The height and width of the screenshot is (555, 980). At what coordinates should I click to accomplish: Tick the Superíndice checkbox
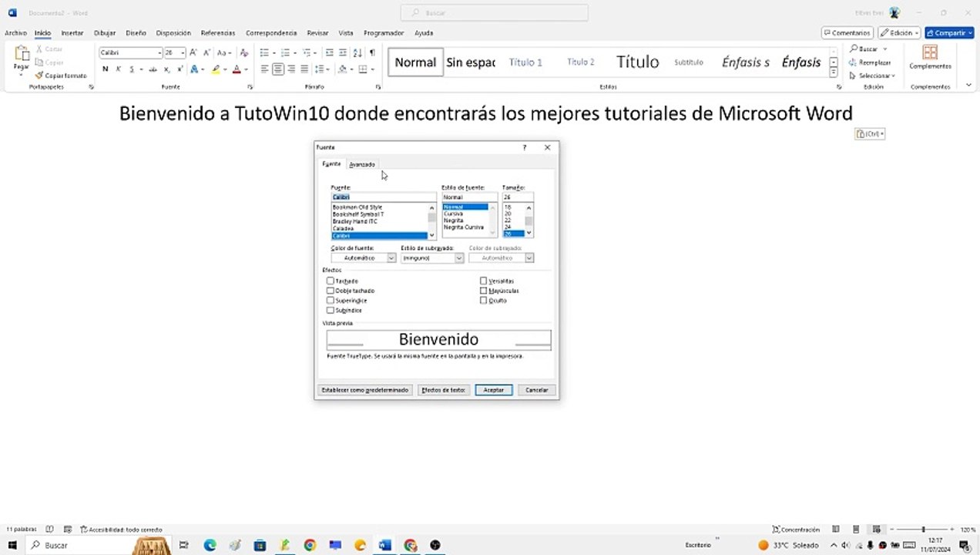coord(331,301)
